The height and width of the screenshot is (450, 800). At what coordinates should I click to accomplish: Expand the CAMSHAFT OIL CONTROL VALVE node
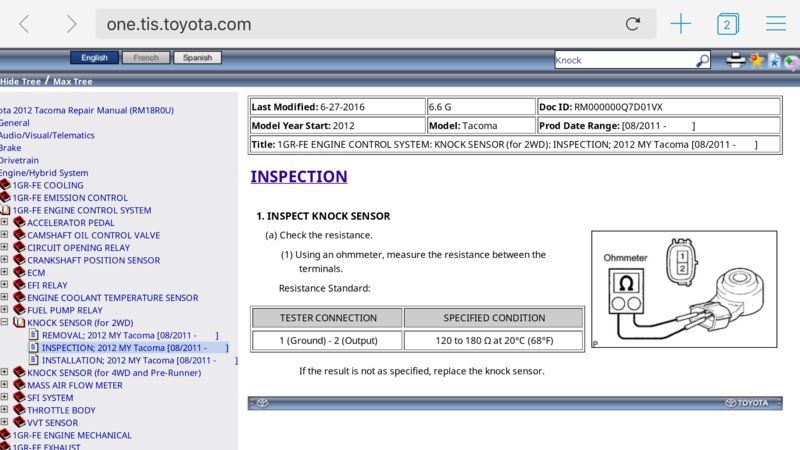4,235
